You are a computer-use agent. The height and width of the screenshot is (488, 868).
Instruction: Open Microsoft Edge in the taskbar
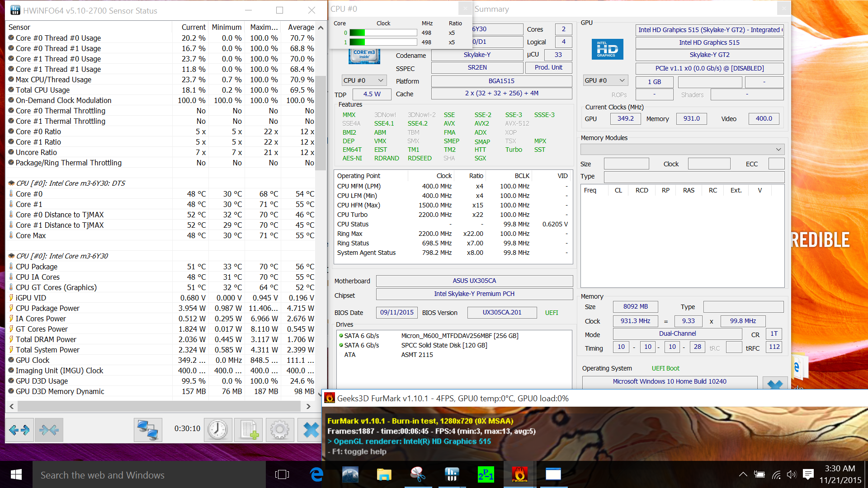point(316,474)
